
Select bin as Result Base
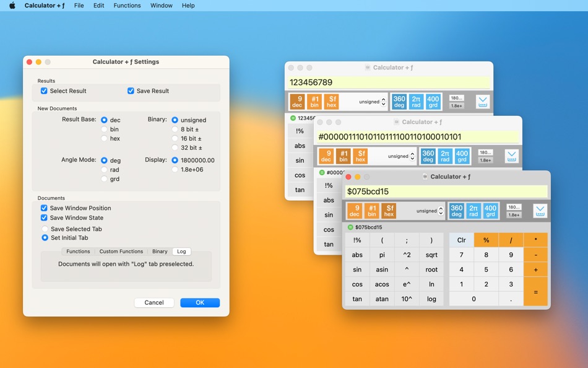[x=104, y=129]
